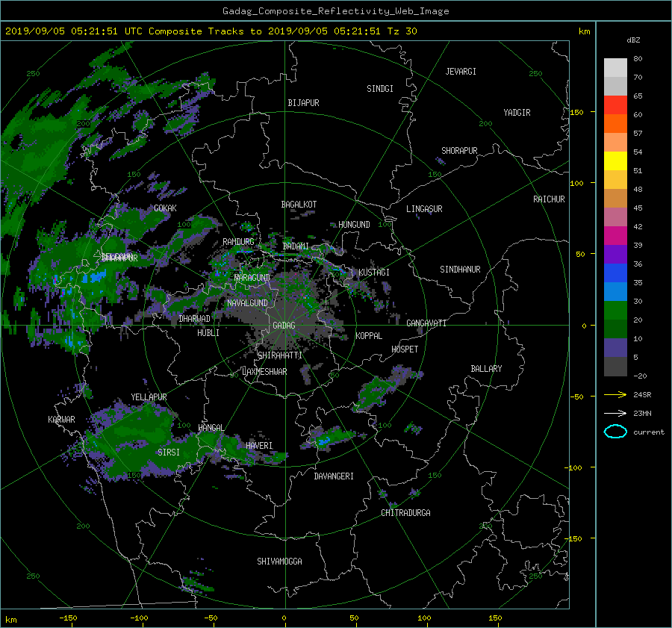Click the SHIVAMOGGA city label

[x=279, y=562]
